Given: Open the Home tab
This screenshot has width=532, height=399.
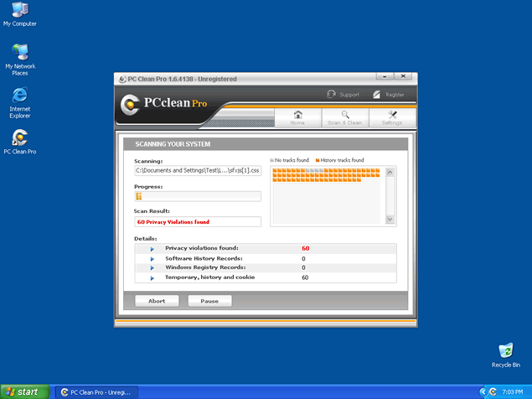Looking at the screenshot, I should pos(297,117).
